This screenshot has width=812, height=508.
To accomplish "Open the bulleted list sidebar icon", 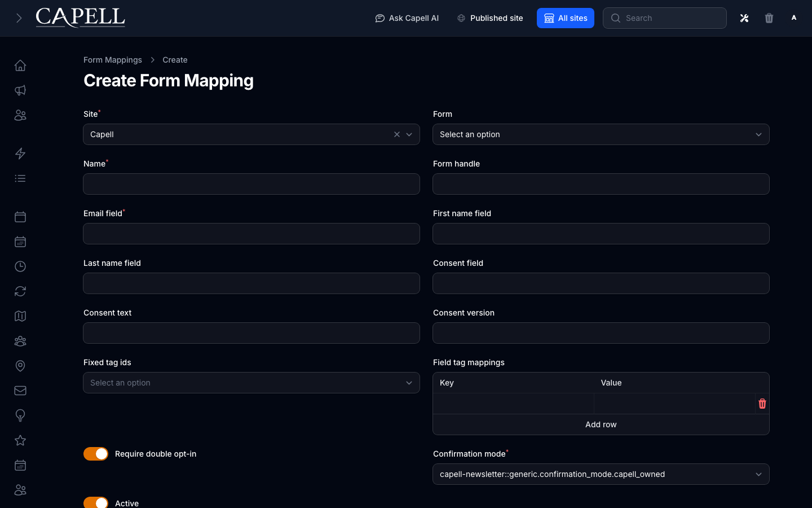I will pos(20,178).
